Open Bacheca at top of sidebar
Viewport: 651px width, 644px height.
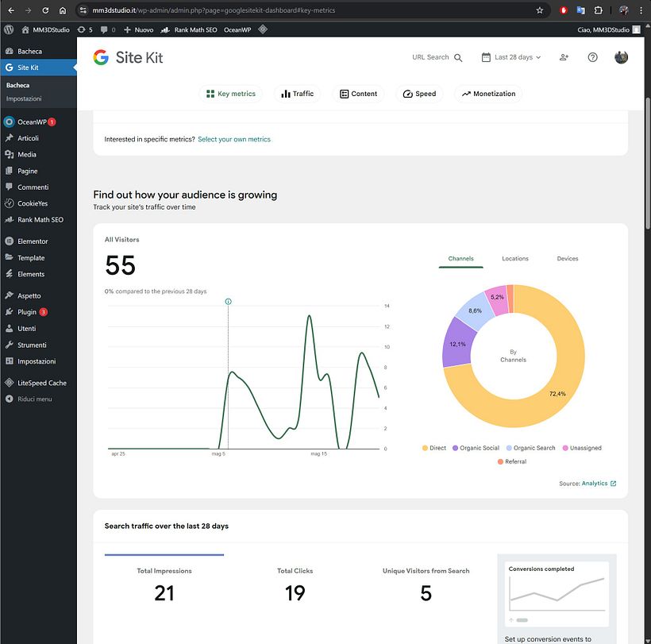38,52
